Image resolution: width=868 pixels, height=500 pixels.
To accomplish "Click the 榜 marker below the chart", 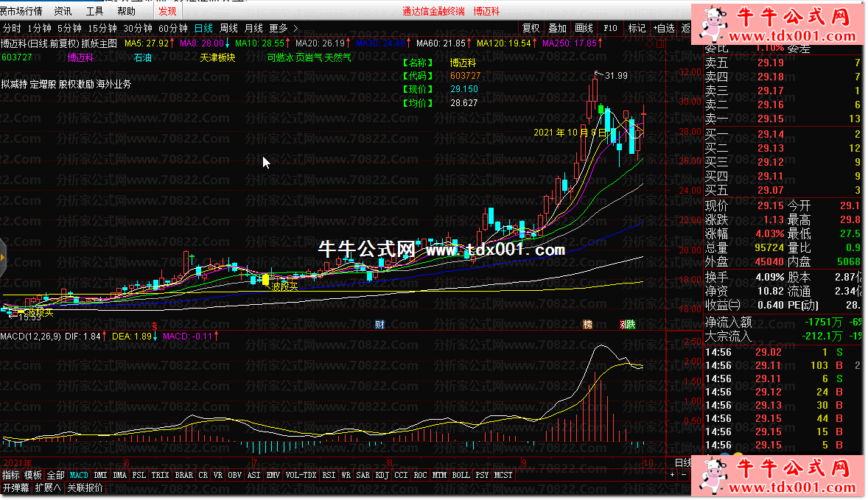I will [x=588, y=325].
